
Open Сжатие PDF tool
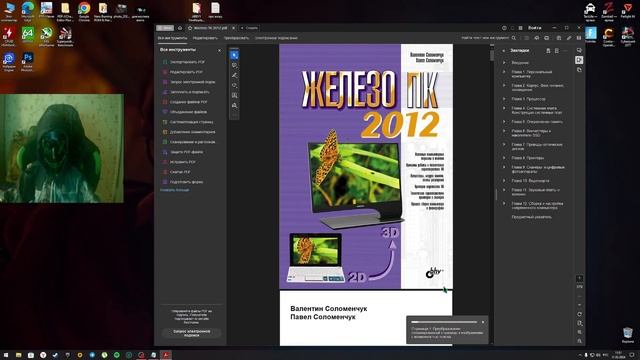tap(176, 172)
